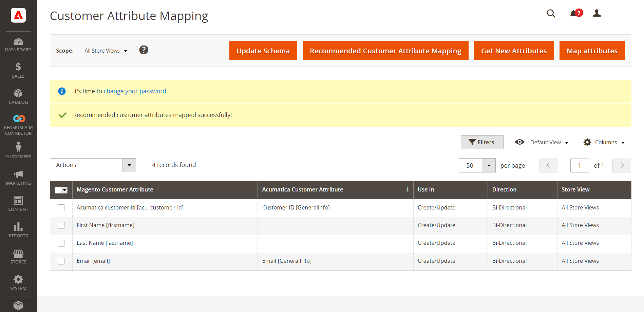Follow the change your password link
Screen dimensions: 644x312
pyautogui.click(x=135, y=91)
